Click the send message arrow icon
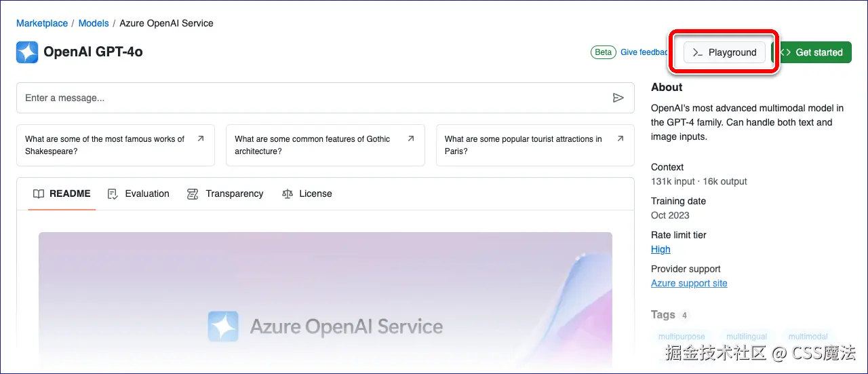Image resolution: width=868 pixels, height=374 pixels. (x=618, y=98)
